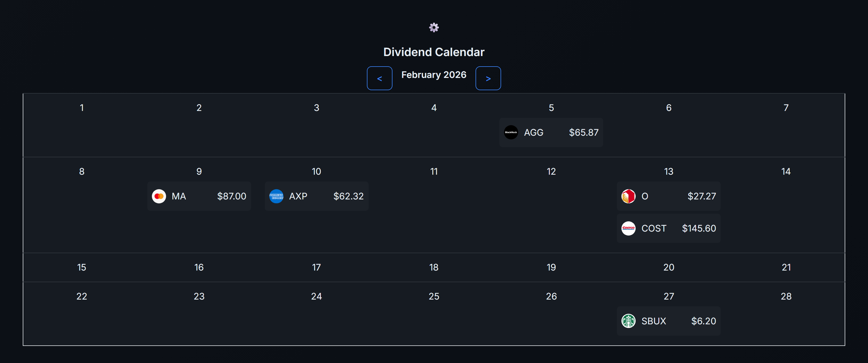The width and height of the screenshot is (868, 363).
Task: Select day 28 on the calendar
Action: click(786, 296)
